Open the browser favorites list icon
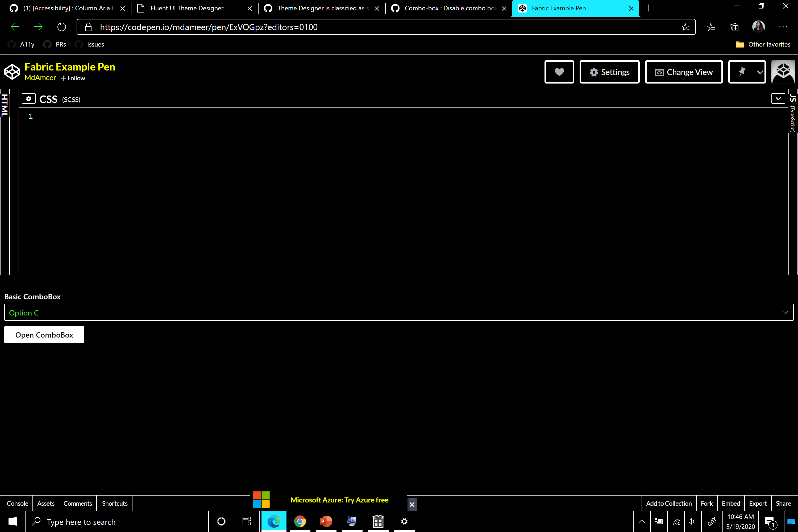The image size is (798, 532). 711,27
